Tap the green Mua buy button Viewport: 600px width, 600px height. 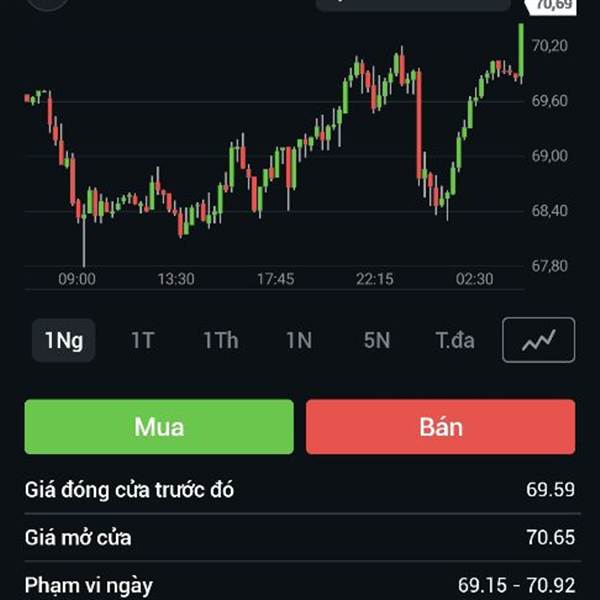point(159,427)
